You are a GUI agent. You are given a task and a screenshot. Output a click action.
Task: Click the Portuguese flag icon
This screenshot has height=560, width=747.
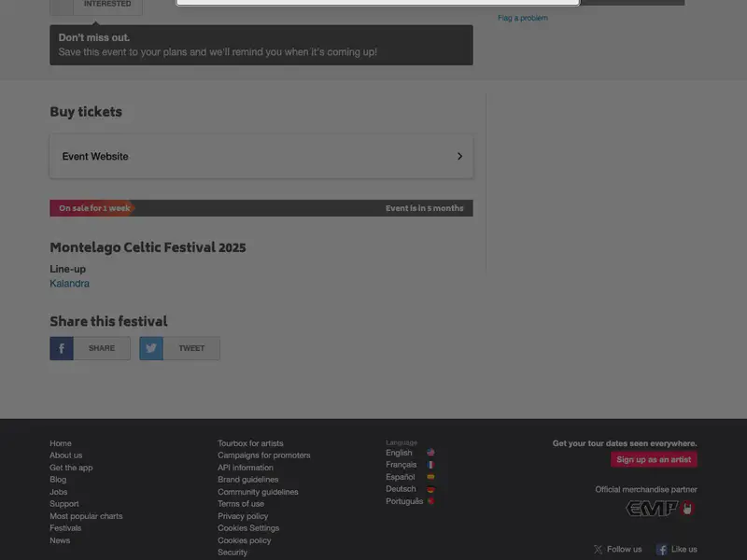click(x=430, y=501)
